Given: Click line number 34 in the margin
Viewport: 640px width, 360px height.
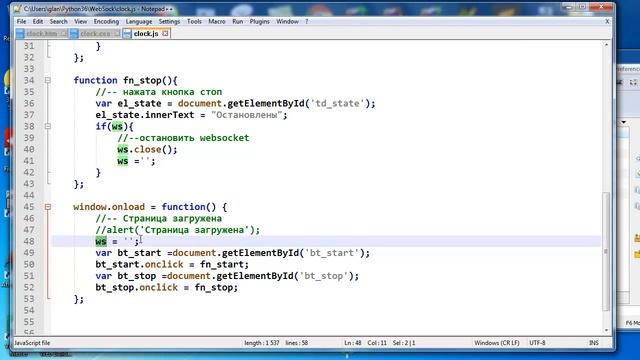Looking at the screenshot, I should tap(29, 80).
